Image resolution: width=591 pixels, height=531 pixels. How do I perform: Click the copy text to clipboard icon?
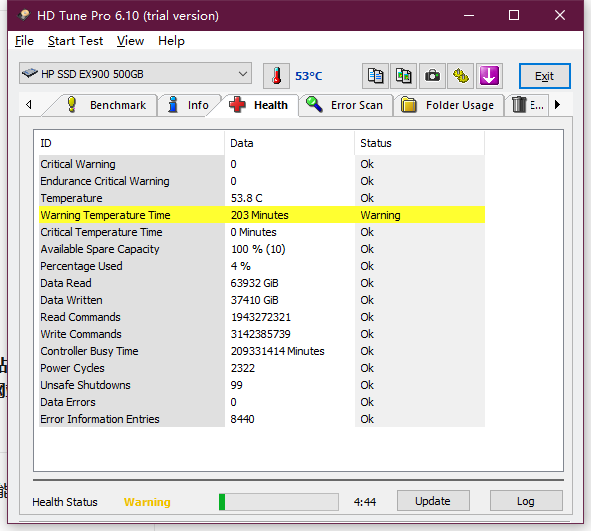pos(375,76)
